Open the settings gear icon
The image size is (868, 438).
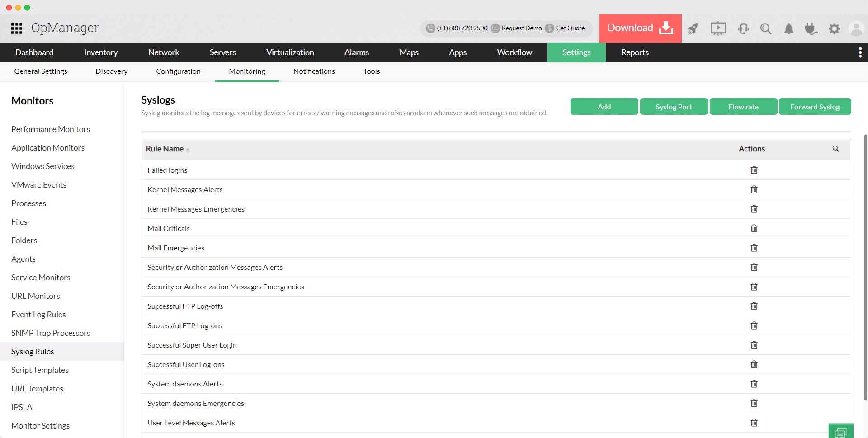tap(834, 28)
